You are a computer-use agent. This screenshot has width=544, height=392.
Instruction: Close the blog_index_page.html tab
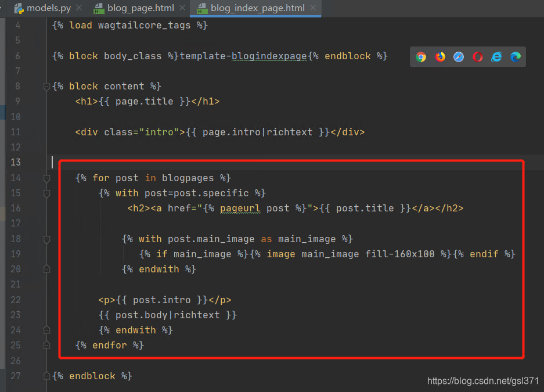click(x=313, y=8)
